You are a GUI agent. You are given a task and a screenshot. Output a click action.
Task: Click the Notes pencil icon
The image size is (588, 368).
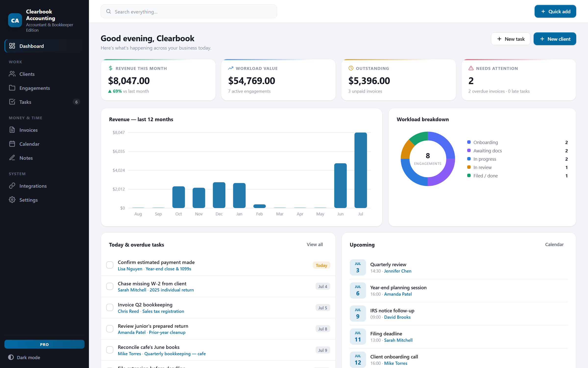12,158
